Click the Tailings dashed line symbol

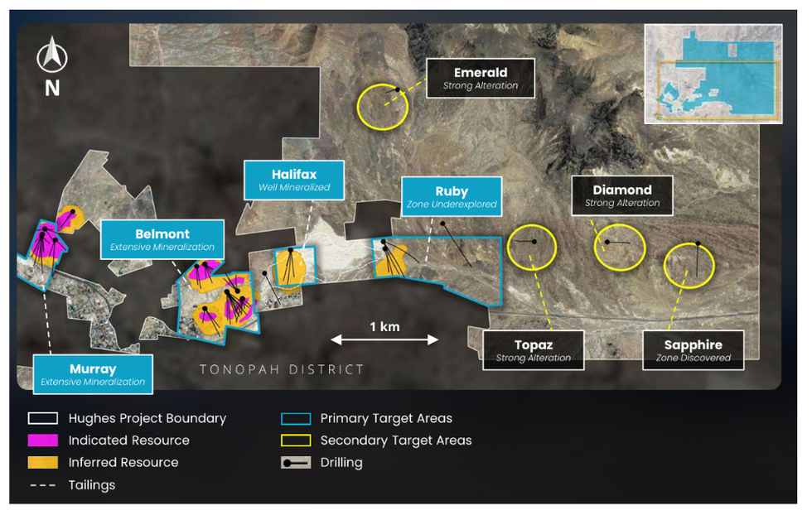tap(43, 485)
